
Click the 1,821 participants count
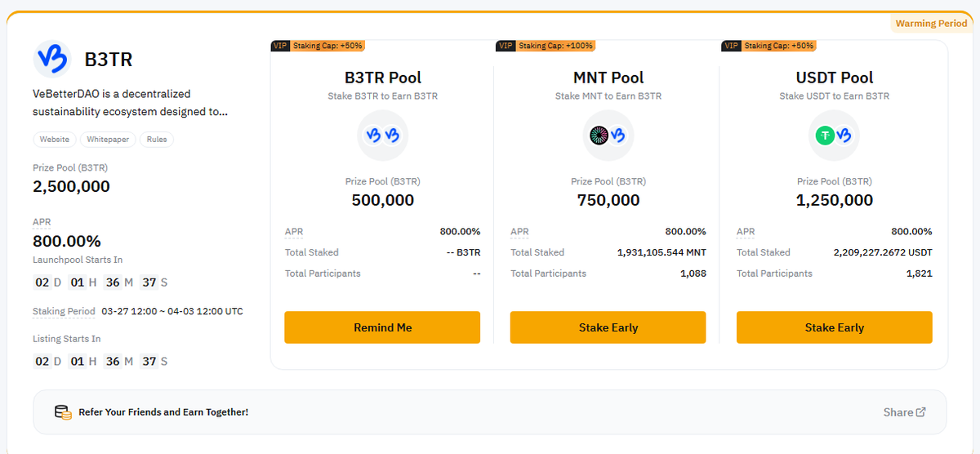(920, 274)
